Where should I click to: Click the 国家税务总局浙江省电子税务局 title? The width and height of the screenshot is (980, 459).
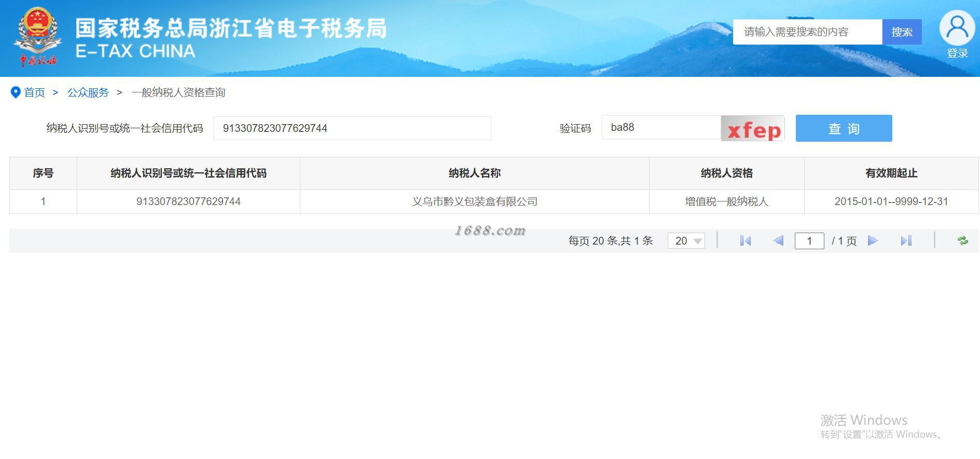tap(231, 29)
